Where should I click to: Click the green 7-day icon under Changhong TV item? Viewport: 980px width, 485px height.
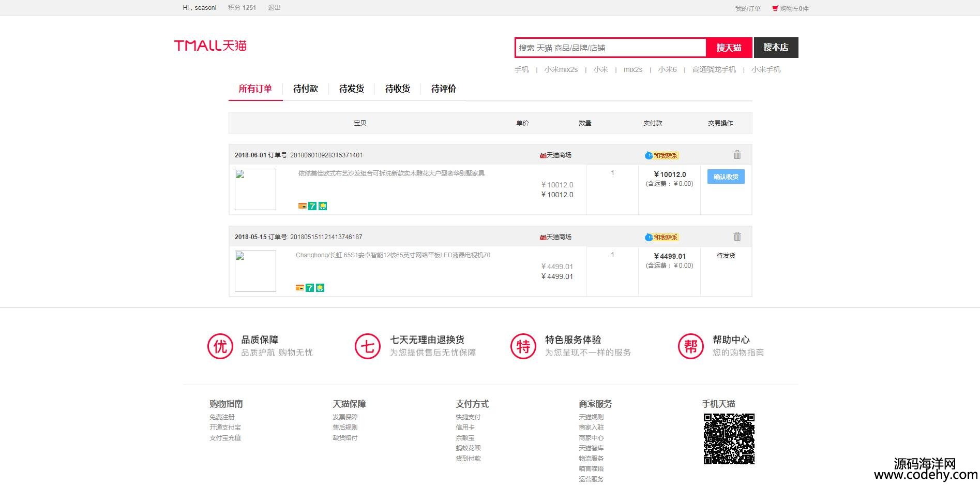click(x=310, y=288)
